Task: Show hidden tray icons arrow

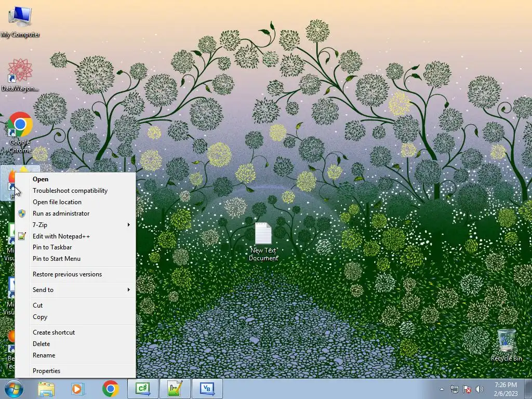Action: pos(442,390)
